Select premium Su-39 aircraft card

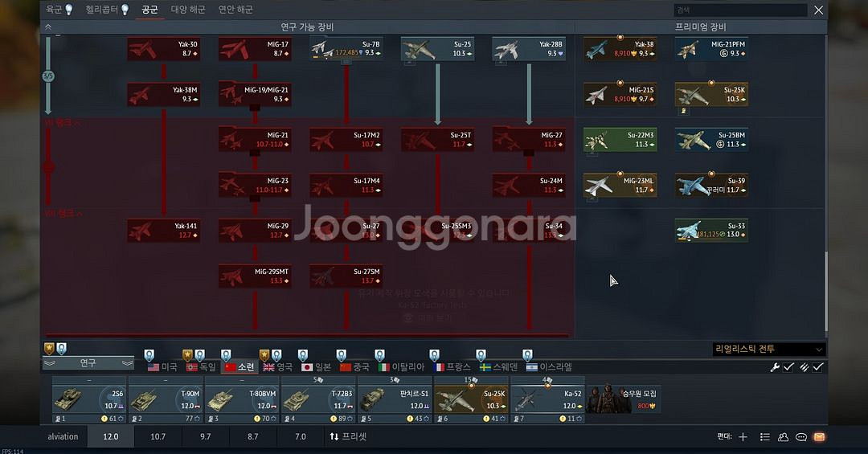click(711, 185)
